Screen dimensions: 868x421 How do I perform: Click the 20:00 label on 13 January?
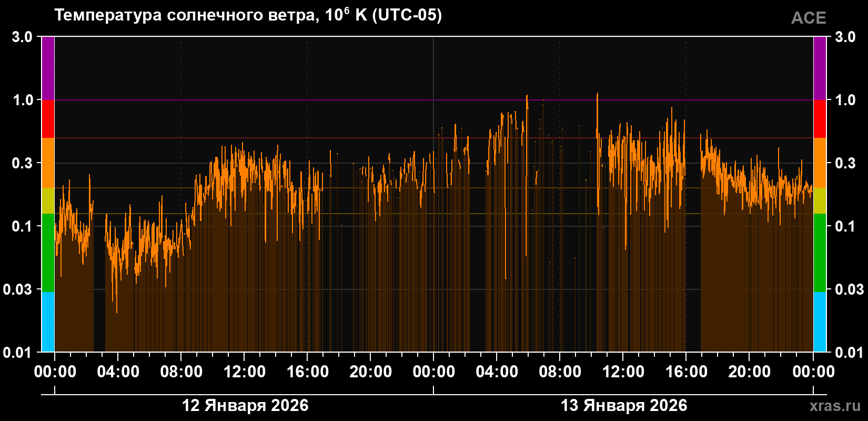[x=749, y=372]
